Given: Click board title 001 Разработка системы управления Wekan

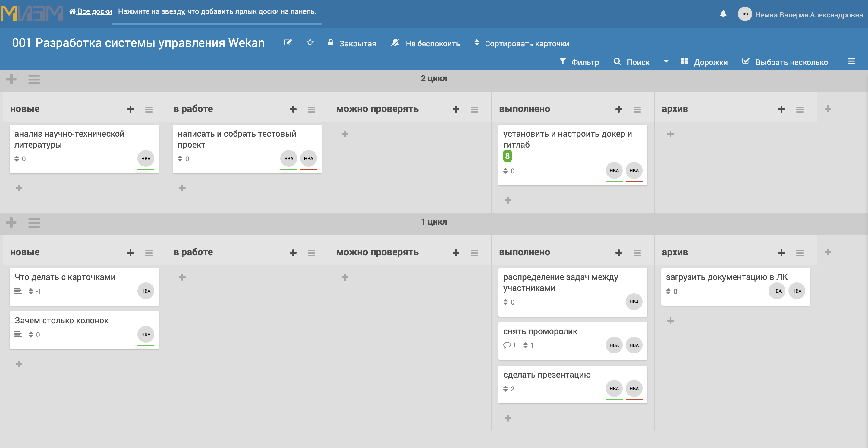Looking at the screenshot, I should point(138,43).
